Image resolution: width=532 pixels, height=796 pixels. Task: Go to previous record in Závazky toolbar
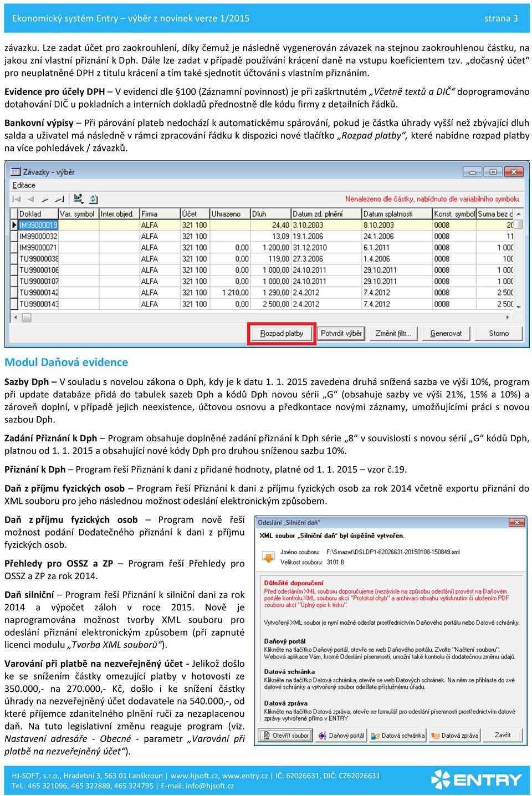[30, 199]
